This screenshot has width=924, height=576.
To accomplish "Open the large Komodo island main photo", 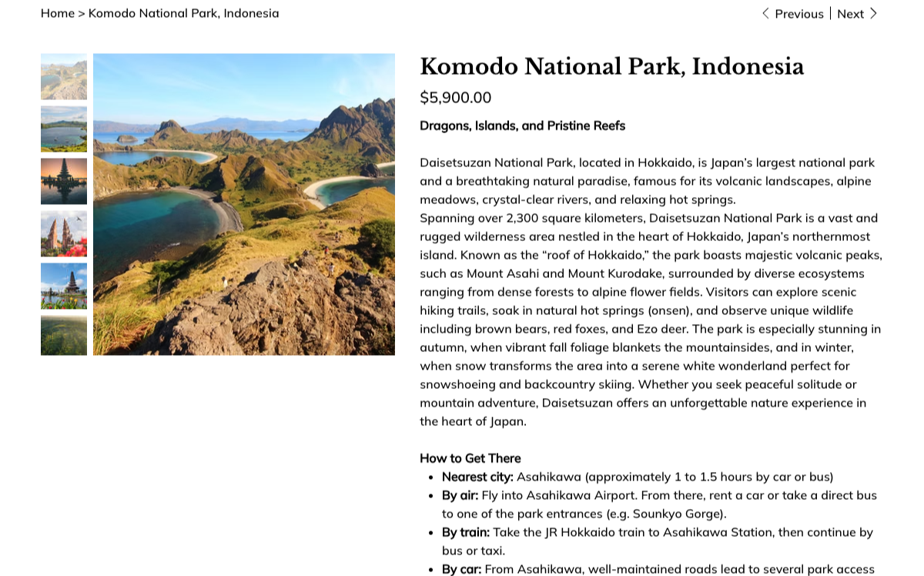I will point(244,204).
